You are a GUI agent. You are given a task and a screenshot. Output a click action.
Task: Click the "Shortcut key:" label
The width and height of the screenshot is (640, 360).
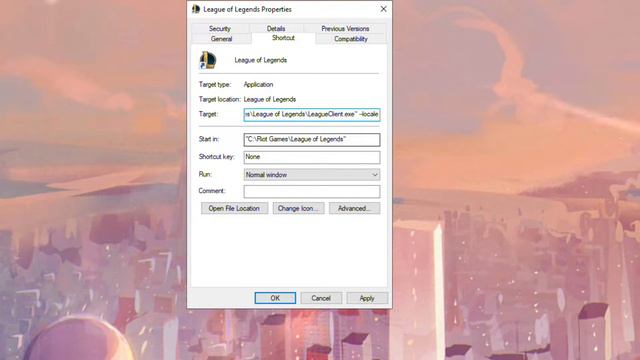click(x=217, y=156)
